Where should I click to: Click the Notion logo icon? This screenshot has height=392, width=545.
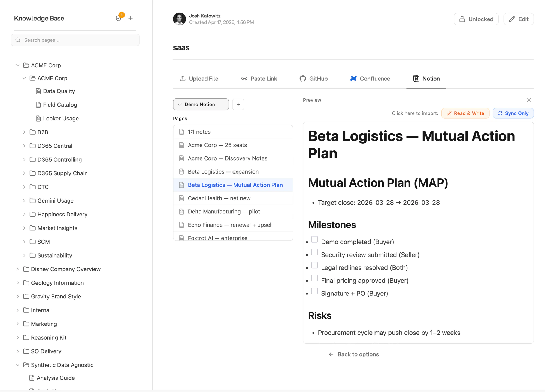click(x=416, y=79)
